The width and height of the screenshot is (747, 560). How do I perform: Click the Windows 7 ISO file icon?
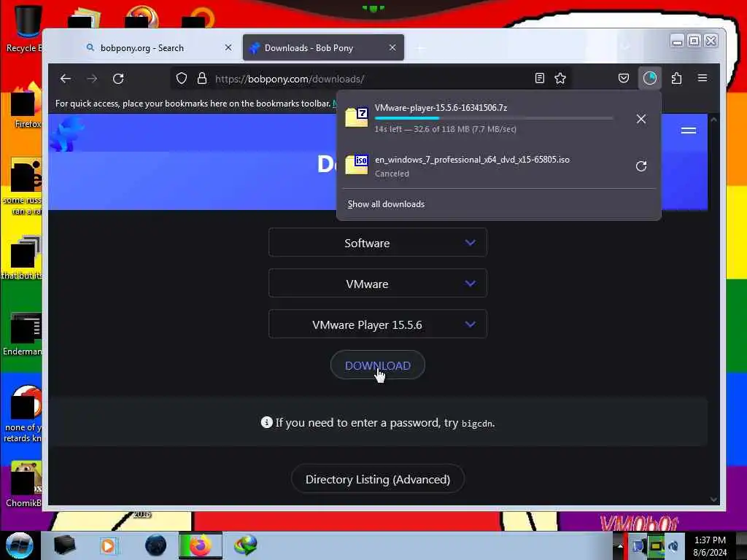pyautogui.click(x=356, y=165)
